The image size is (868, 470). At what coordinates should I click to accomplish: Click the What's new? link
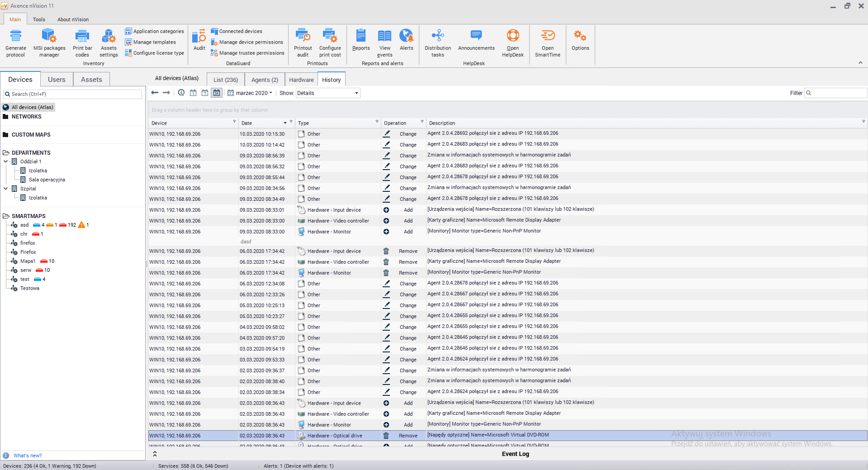[x=28, y=456]
